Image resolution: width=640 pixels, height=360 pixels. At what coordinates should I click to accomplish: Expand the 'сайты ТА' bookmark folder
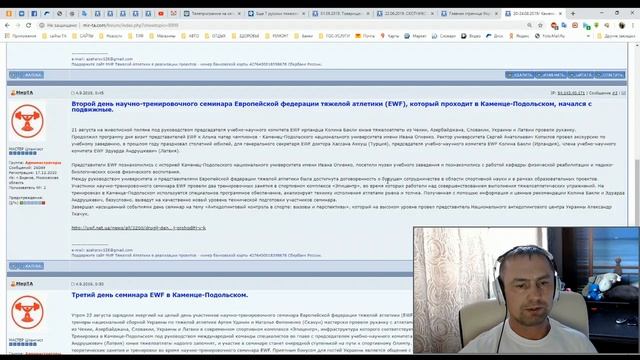[54, 36]
